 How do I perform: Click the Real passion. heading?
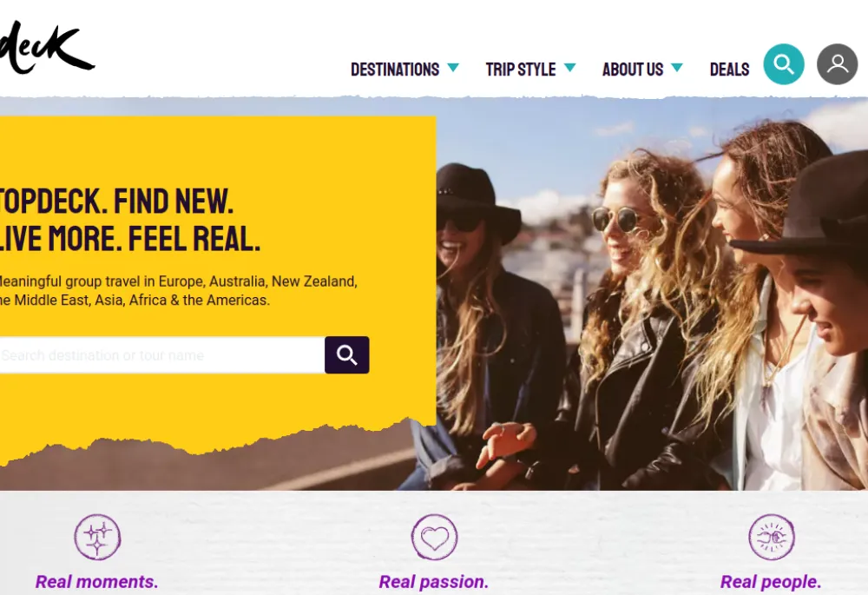pyautogui.click(x=434, y=582)
